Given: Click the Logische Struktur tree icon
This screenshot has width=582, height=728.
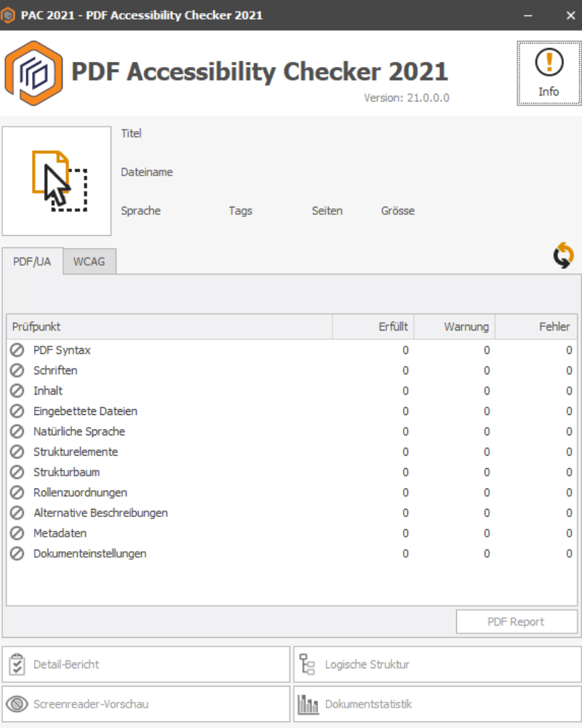Looking at the screenshot, I should click(306, 663).
